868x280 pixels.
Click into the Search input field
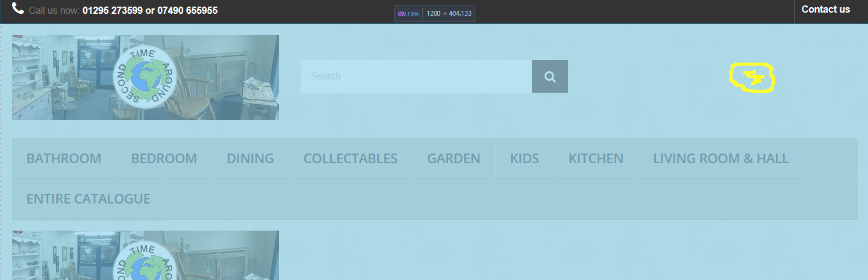[x=416, y=76]
